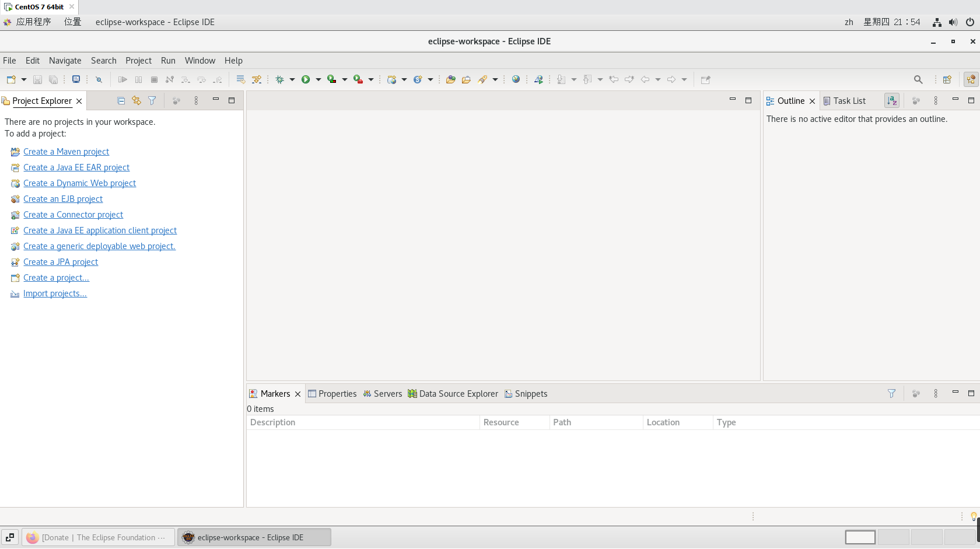Expand the Run dropdown arrow
This screenshot has height=549, width=980.
[x=318, y=79]
